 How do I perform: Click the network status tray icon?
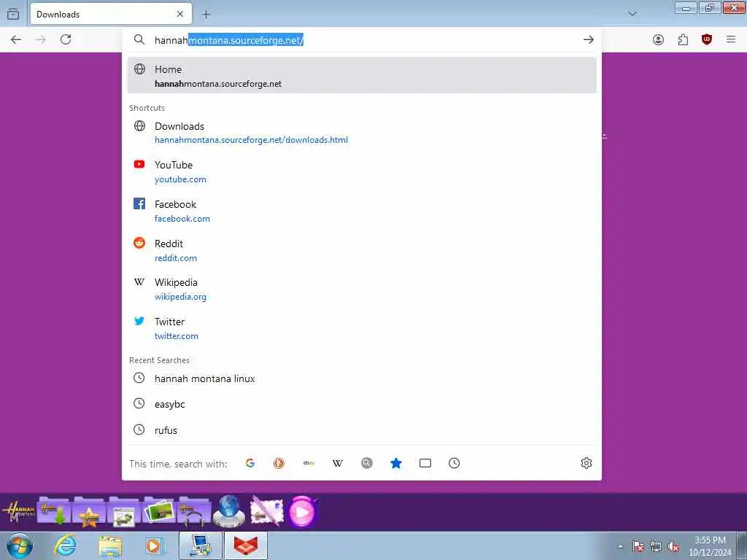tap(656, 546)
